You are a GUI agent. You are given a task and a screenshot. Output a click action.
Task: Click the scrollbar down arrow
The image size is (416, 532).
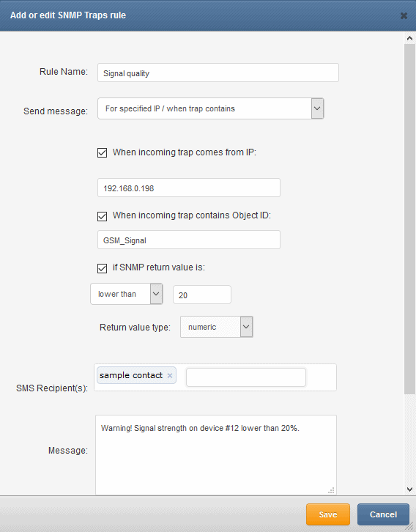pos(409,489)
